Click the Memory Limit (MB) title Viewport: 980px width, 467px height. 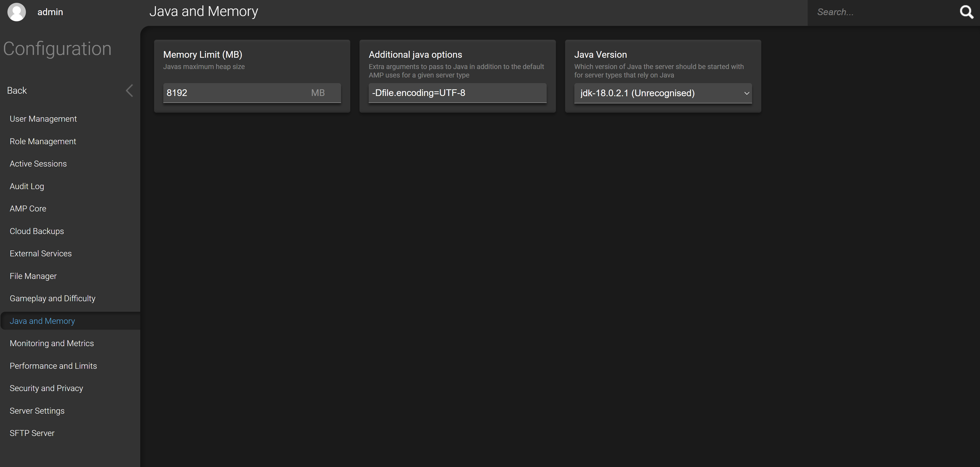pos(203,54)
